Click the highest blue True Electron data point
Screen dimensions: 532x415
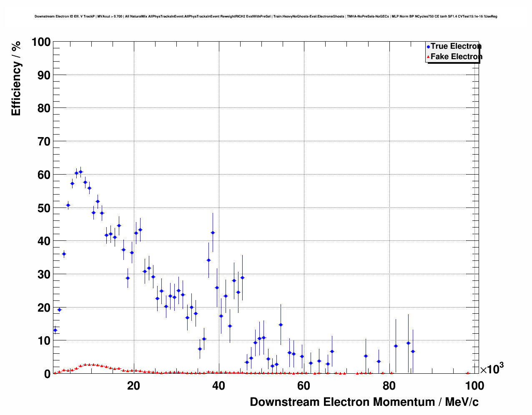[x=80, y=172]
